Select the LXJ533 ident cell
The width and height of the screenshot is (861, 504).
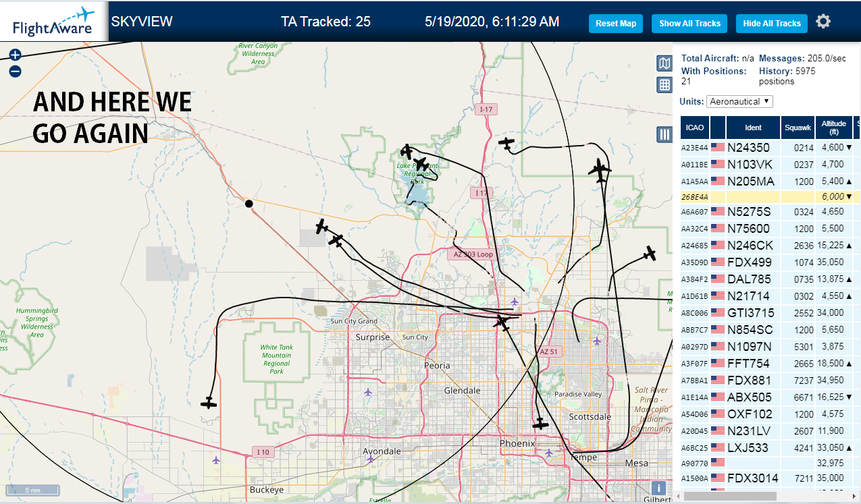tap(753, 447)
